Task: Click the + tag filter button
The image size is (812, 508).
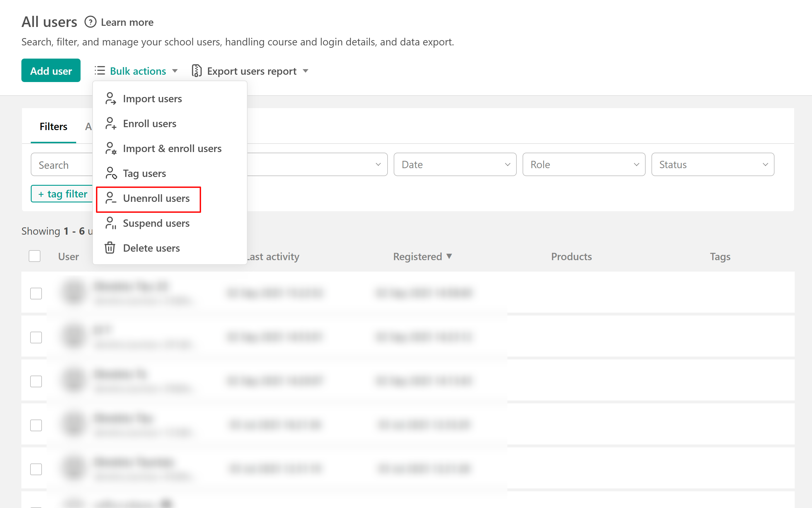Action: 62,194
